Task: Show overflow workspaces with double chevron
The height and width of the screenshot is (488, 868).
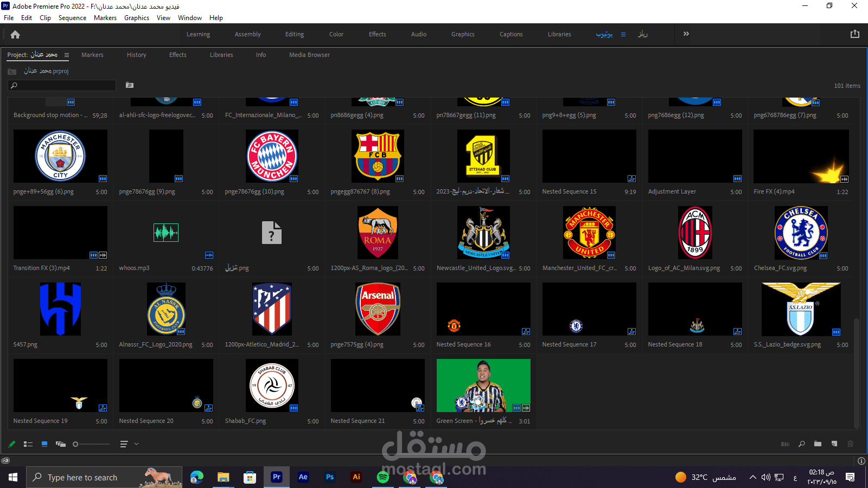Action: pyautogui.click(x=686, y=34)
